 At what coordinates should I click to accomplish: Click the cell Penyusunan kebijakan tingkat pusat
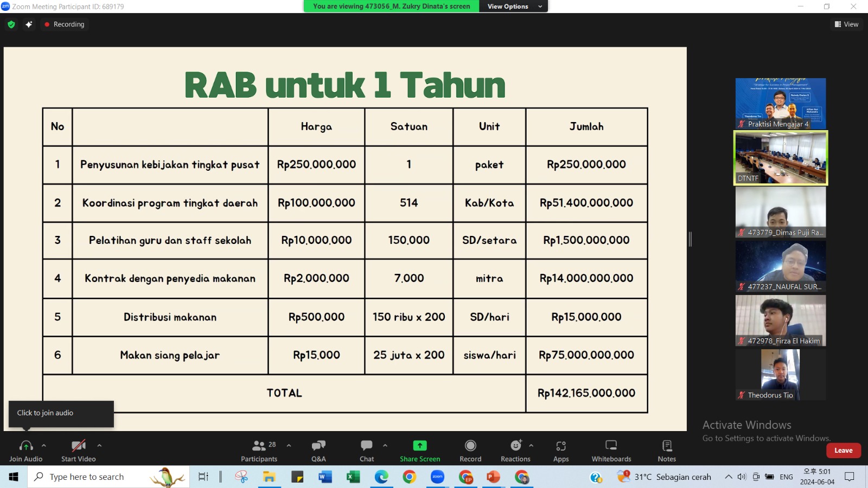pyautogui.click(x=170, y=164)
